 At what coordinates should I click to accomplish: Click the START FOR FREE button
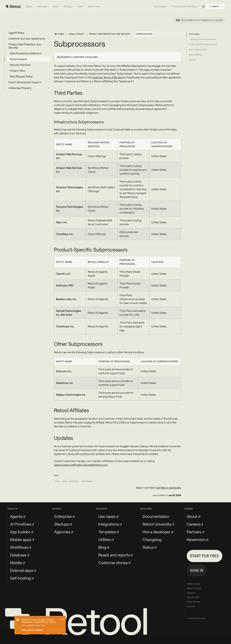coord(204,556)
